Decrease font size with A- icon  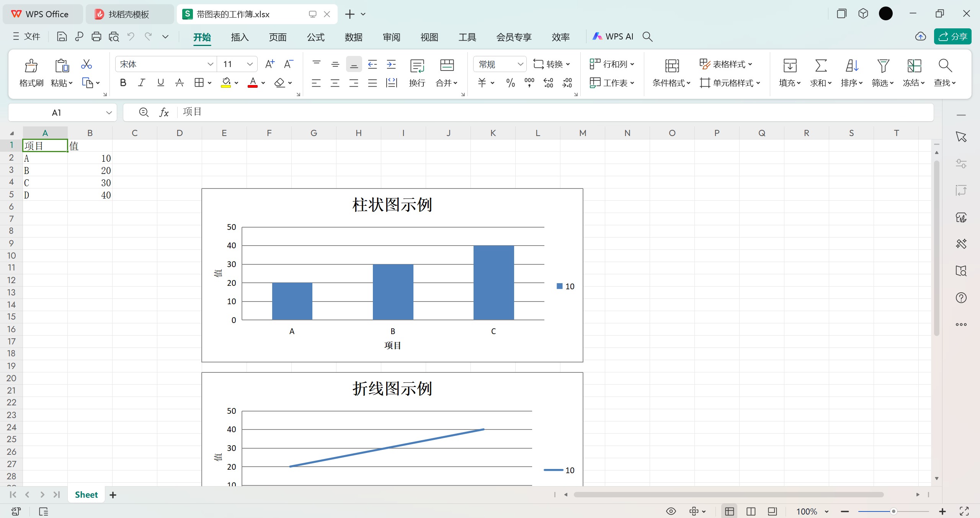coord(289,64)
